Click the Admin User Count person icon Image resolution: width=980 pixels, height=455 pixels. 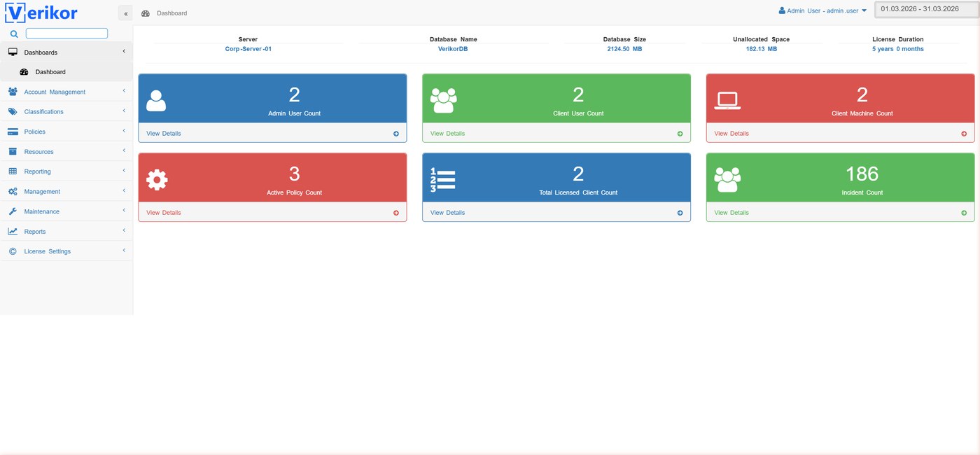pos(156,101)
